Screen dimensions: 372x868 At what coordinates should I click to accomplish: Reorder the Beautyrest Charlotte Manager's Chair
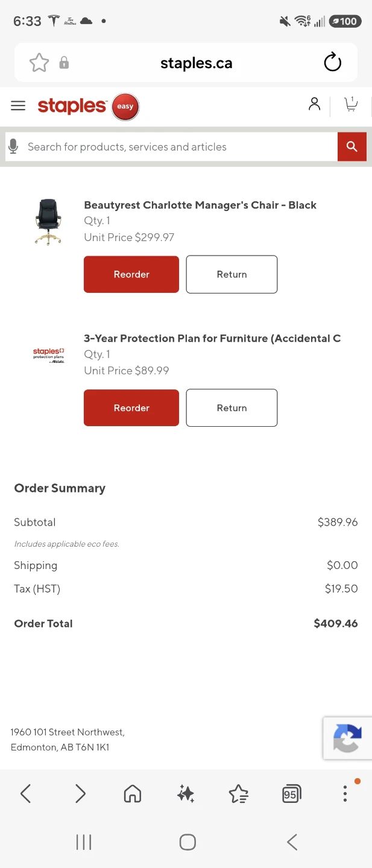click(x=131, y=274)
